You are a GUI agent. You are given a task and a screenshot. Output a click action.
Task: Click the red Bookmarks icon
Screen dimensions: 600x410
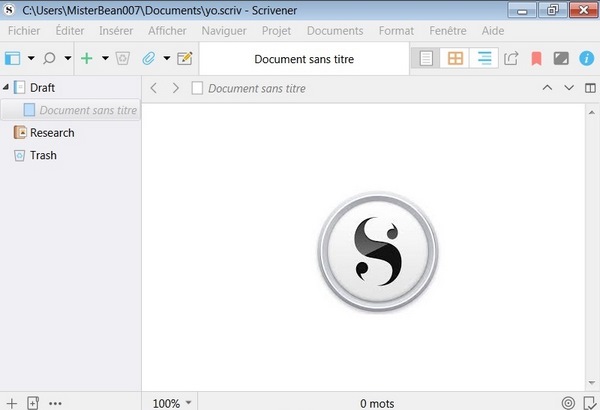536,59
